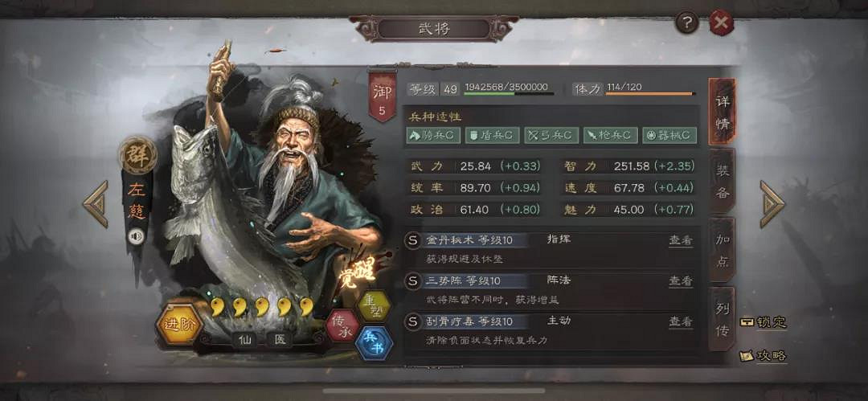Tap the red 御 5 banner badge

(383, 96)
